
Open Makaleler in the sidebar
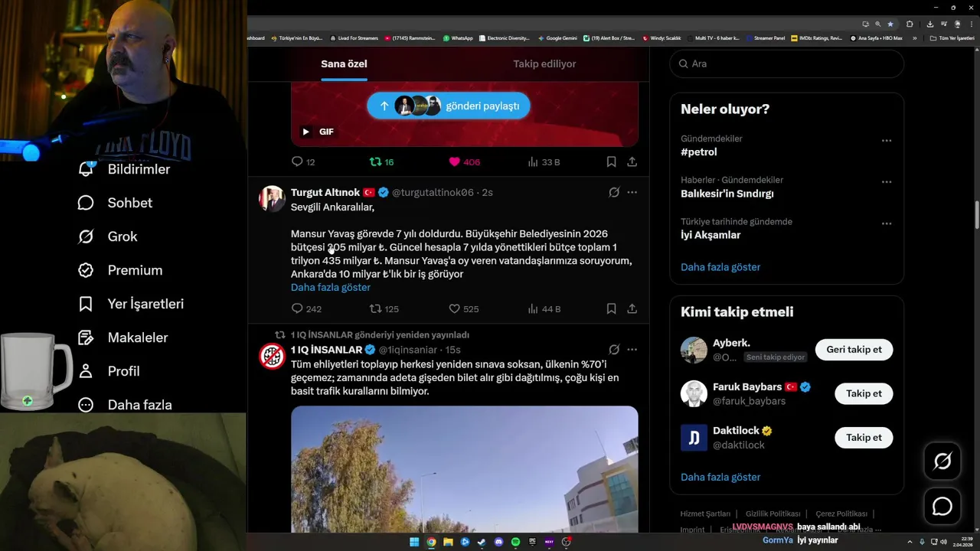pyautogui.click(x=122, y=337)
